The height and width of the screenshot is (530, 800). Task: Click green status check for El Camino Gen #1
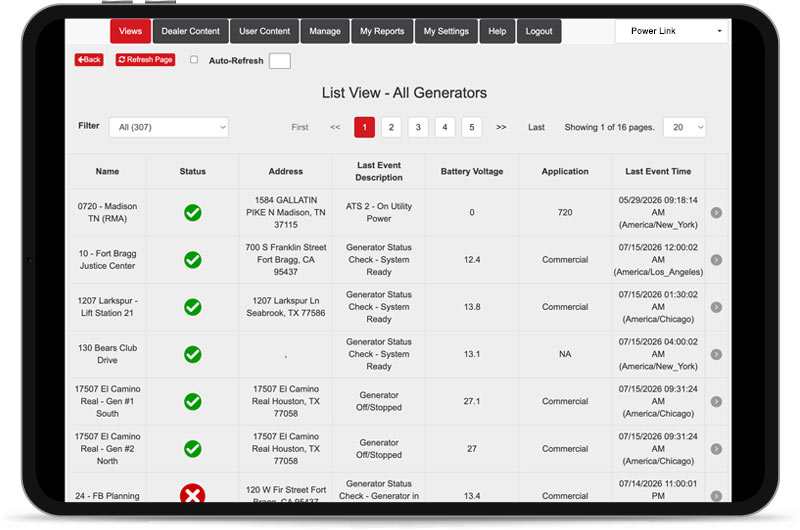tap(192, 401)
